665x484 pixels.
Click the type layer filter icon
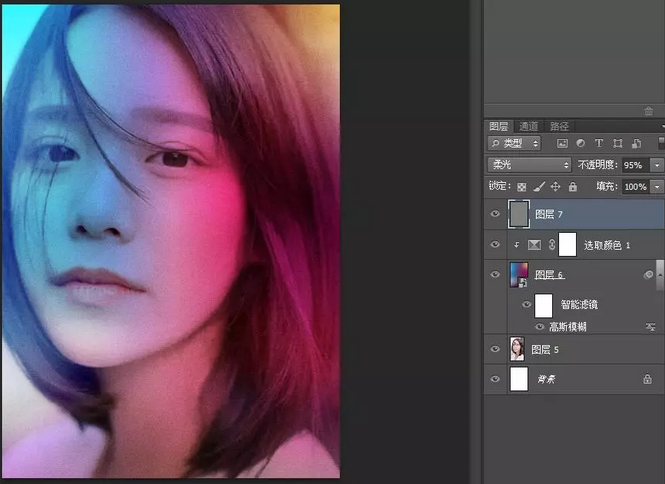point(598,144)
